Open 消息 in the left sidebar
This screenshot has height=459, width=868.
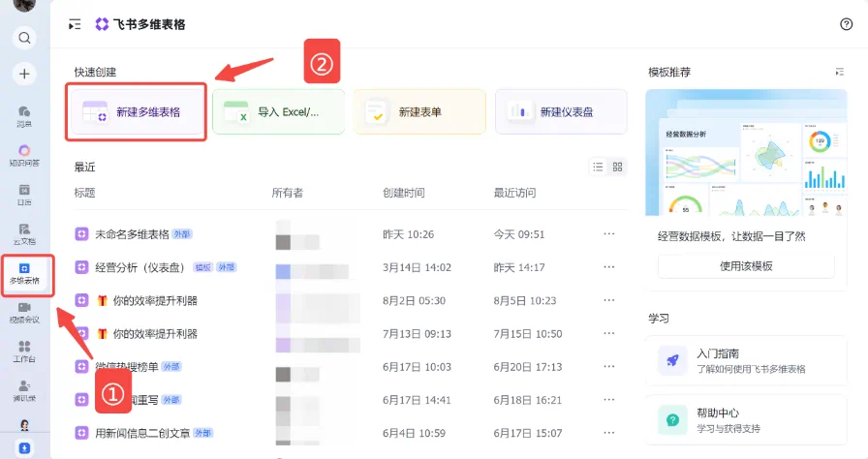(x=24, y=116)
